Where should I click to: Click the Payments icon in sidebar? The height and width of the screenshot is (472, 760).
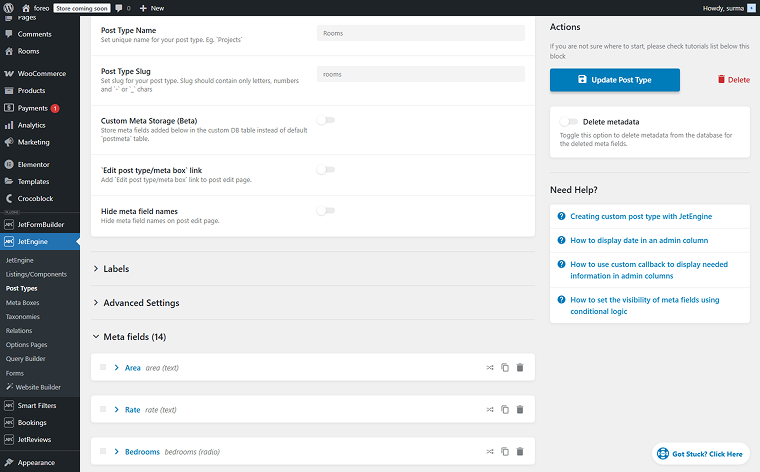9,108
